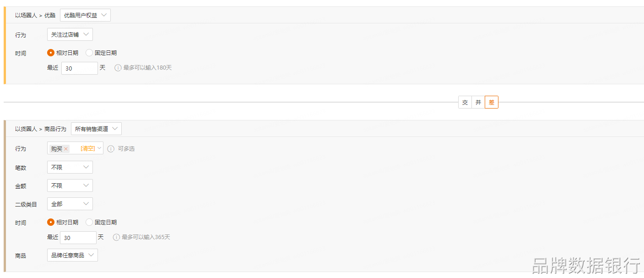Screen dimensions: 644x278
Task: Open the 所有销售渠道 dropdown
Action: coord(96,129)
